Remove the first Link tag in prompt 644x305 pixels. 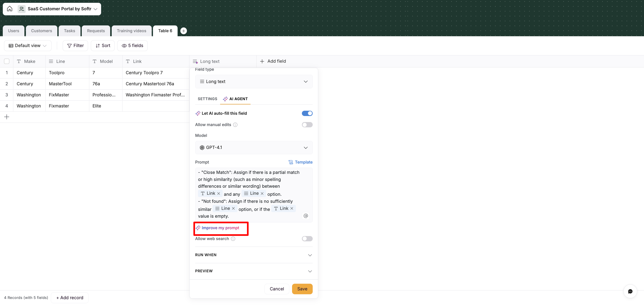click(219, 194)
